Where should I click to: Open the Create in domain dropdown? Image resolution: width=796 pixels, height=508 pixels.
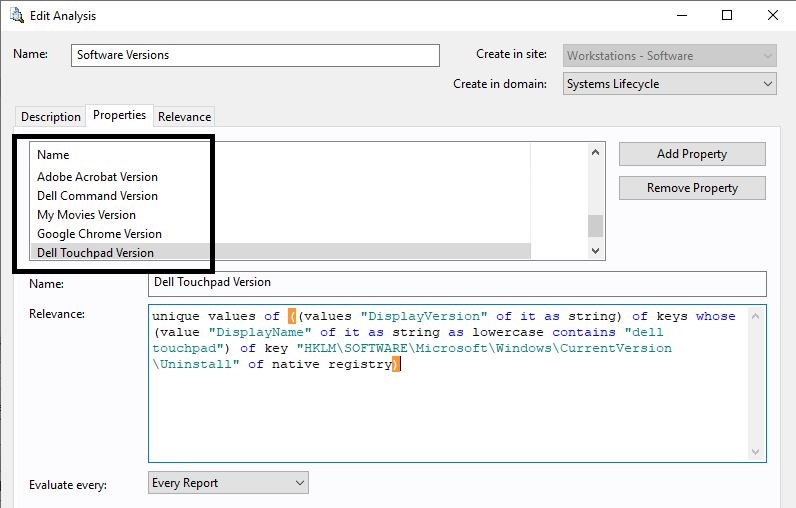(x=669, y=84)
